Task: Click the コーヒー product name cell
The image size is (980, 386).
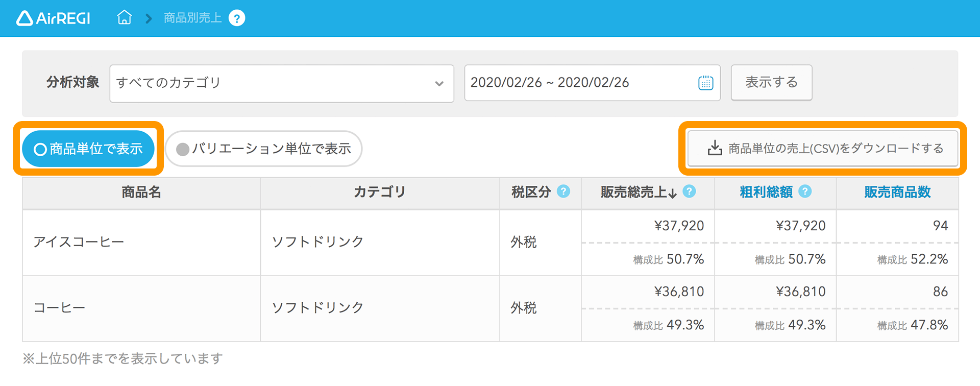Action: tap(141, 308)
